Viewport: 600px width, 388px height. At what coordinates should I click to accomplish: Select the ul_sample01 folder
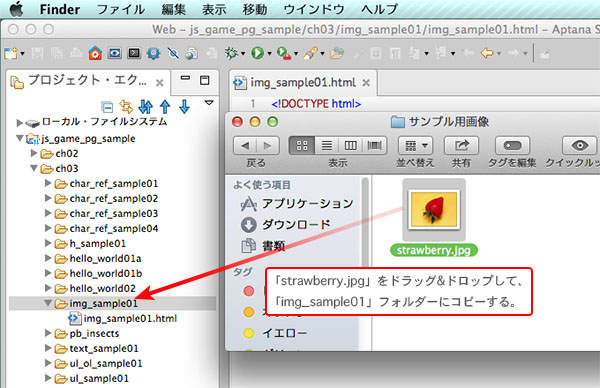pos(92,378)
